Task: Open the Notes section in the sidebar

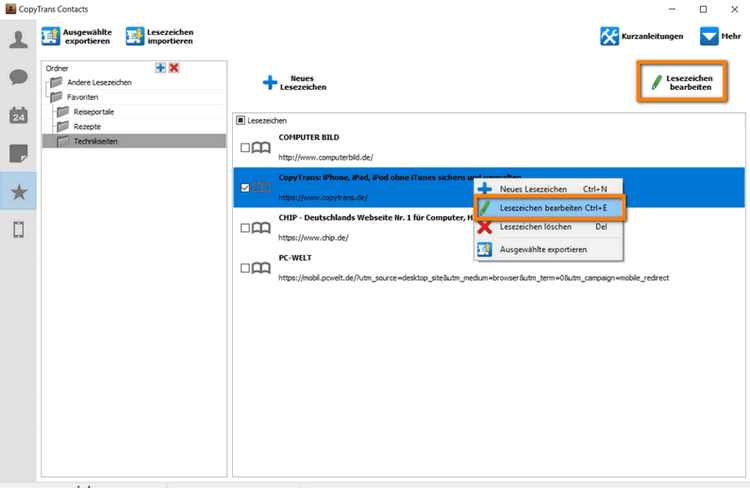Action: click(x=19, y=154)
